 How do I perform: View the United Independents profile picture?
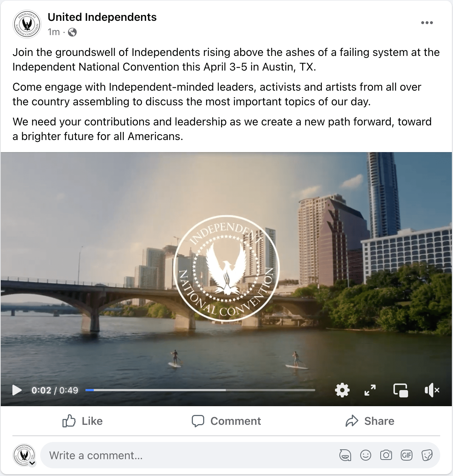27,24
